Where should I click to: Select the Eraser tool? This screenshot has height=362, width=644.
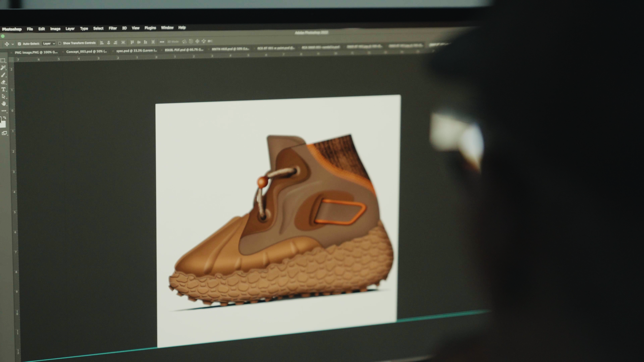pyautogui.click(x=3, y=82)
